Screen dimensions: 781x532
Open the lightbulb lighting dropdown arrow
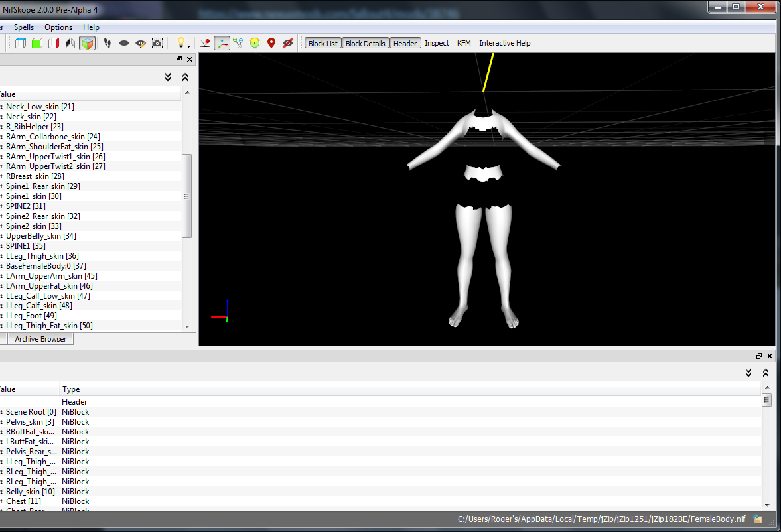pyautogui.click(x=188, y=46)
